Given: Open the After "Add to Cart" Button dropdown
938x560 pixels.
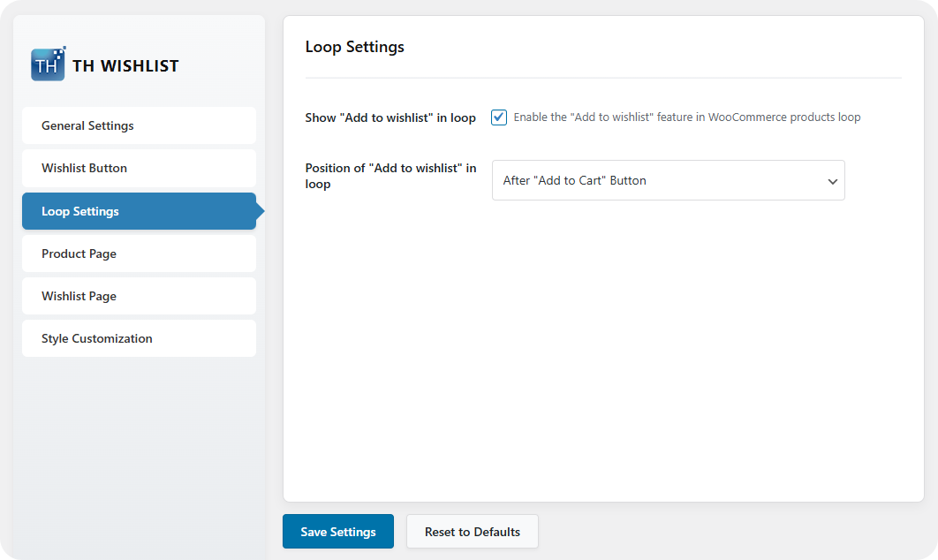Looking at the screenshot, I should 658,180.
